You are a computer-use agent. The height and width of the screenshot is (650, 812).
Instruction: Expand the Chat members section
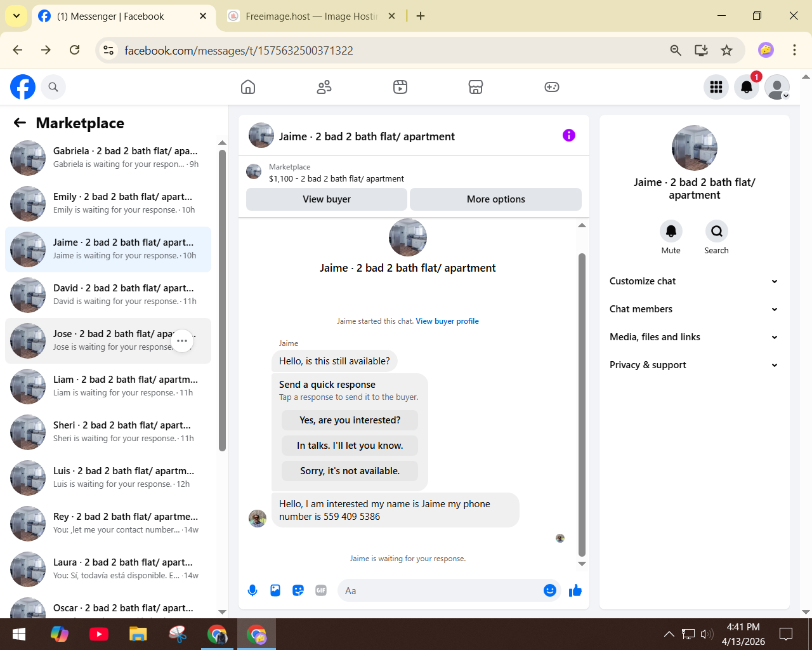coord(694,309)
